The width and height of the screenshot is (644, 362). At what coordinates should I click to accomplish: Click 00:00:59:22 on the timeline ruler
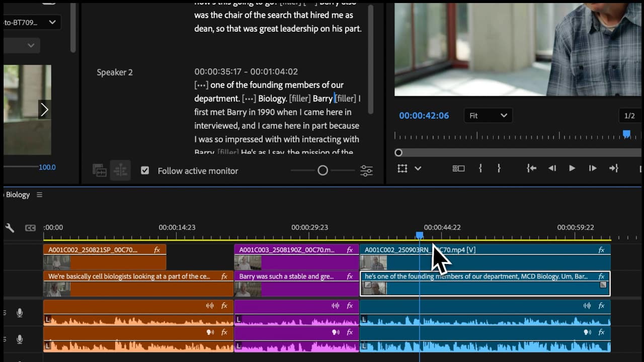pos(576,227)
